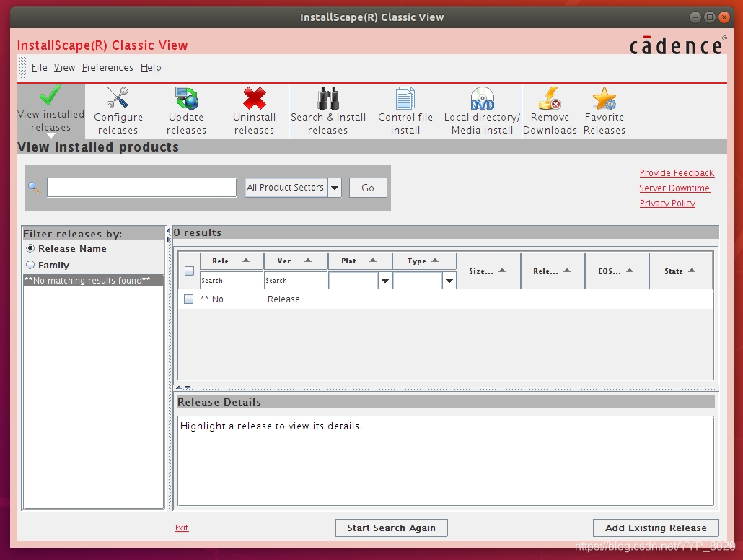This screenshot has height=560, width=743.
Task: Open the File menu
Action: tap(40, 67)
